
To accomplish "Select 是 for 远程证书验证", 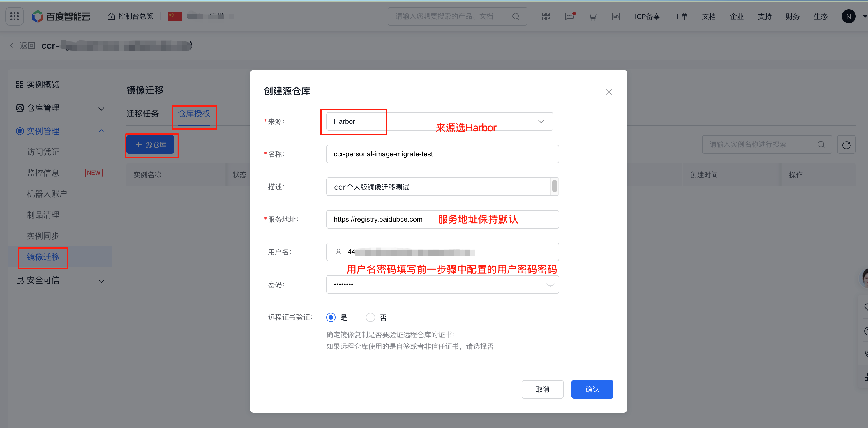I will click(x=331, y=317).
